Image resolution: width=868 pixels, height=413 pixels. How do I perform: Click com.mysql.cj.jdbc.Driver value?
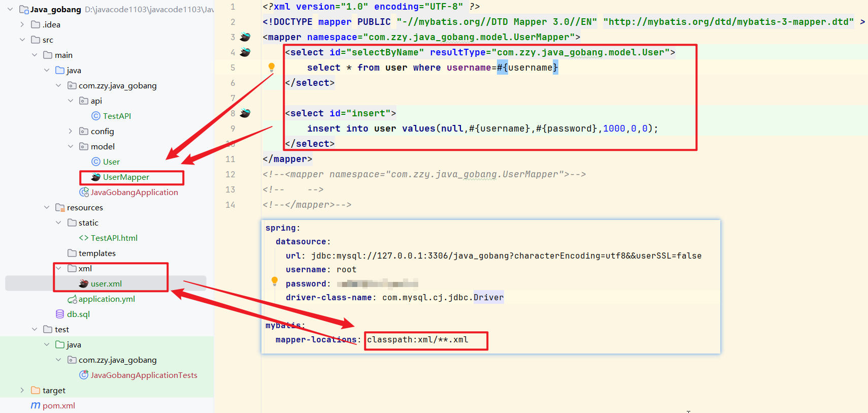tap(443, 297)
